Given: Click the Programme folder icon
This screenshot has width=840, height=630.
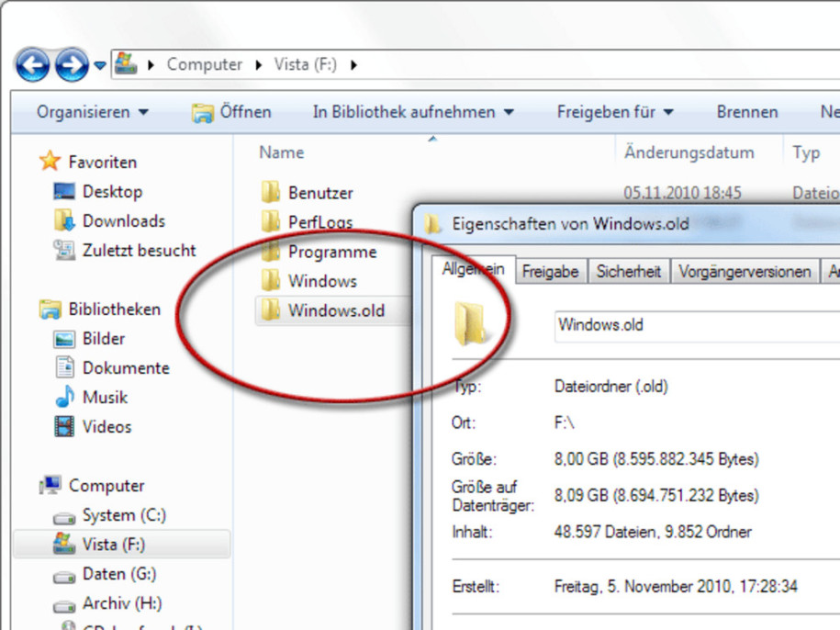Looking at the screenshot, I should tap(271, 251).
